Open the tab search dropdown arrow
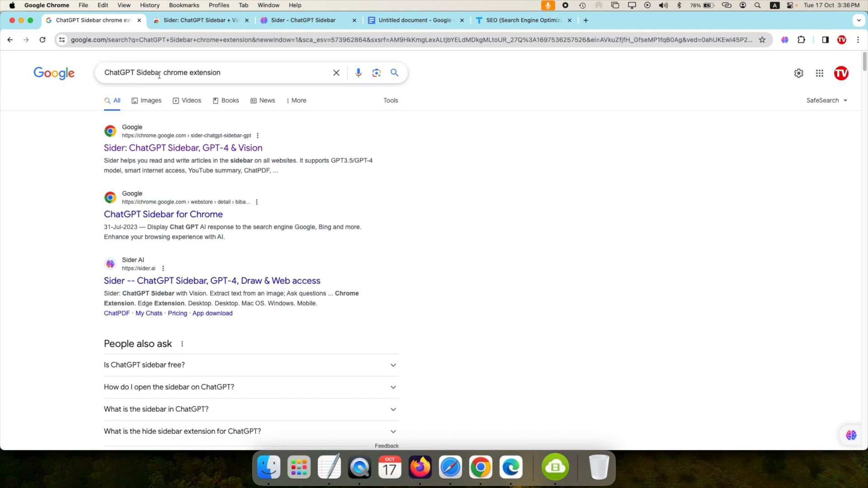Screen dimensions: 868x488 tap(859, 20)
